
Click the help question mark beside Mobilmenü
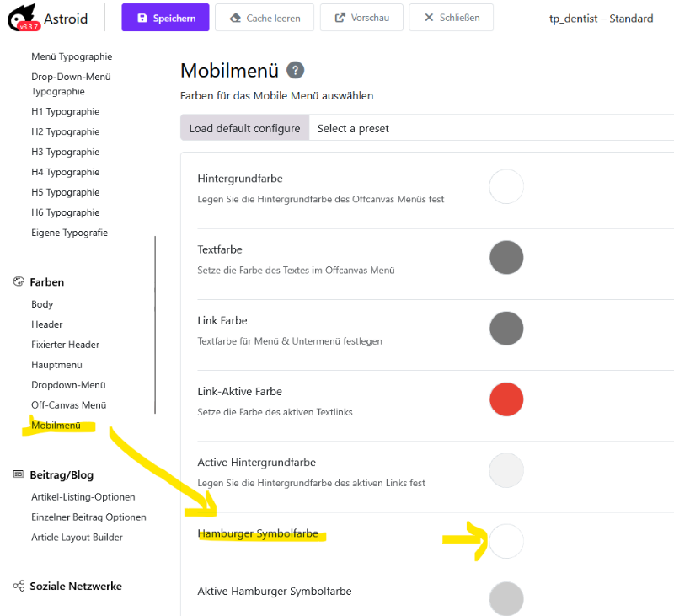coord(295,71)
